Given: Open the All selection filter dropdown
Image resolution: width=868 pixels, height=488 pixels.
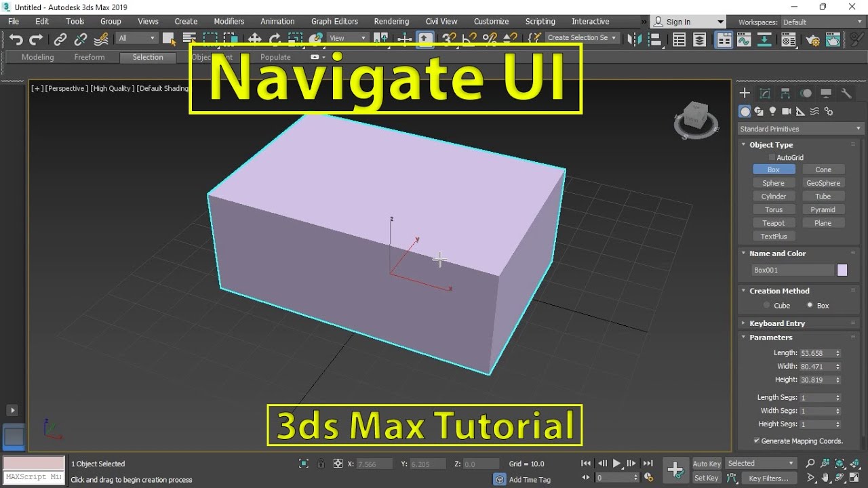Looking at the screenshot, I should click(x=136, y=38).
